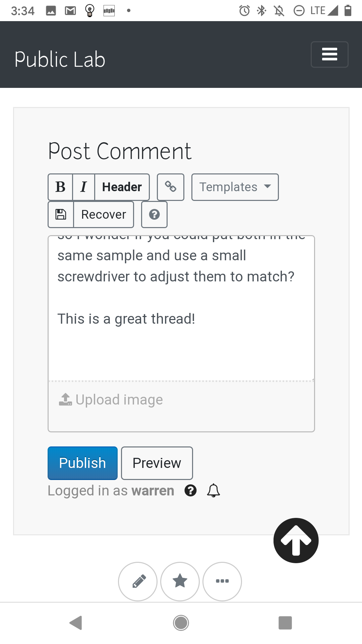Screen dimensions: 362x644
Task: Open editor help via the question mark icon
Action: [x=154, y=214]
